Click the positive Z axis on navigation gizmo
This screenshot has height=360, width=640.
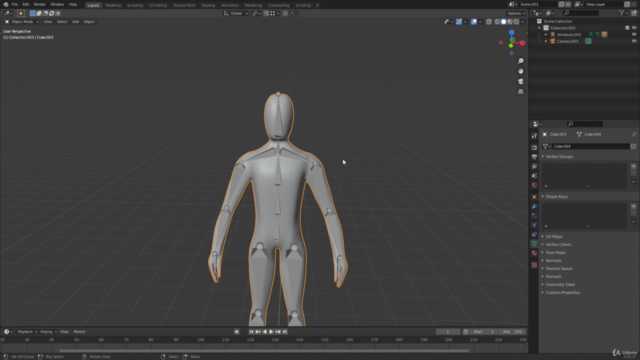tap(511, 33)
